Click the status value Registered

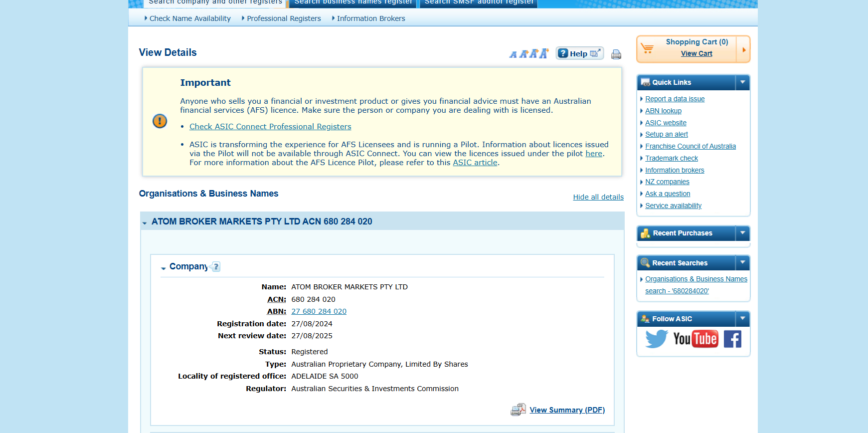pos(310,352)
